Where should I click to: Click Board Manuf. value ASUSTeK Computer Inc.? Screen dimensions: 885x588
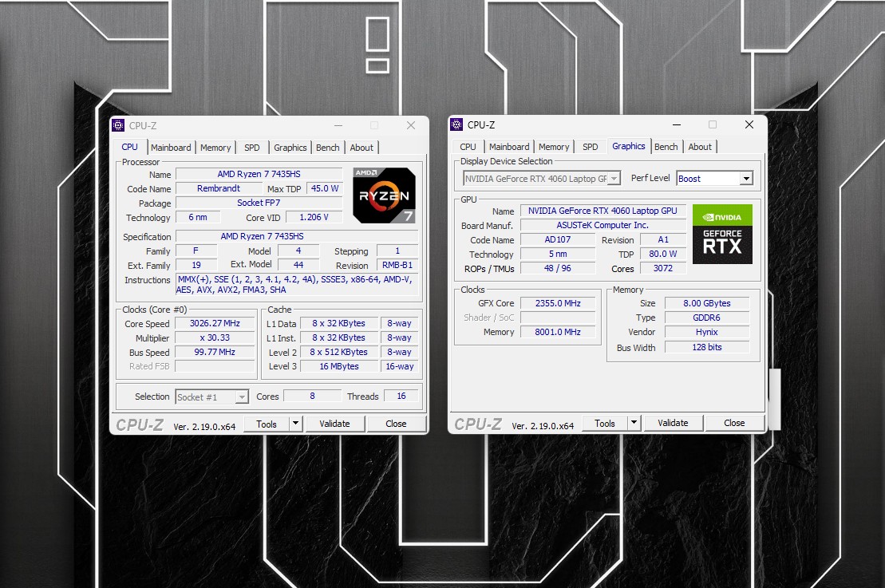click(603, 225)
